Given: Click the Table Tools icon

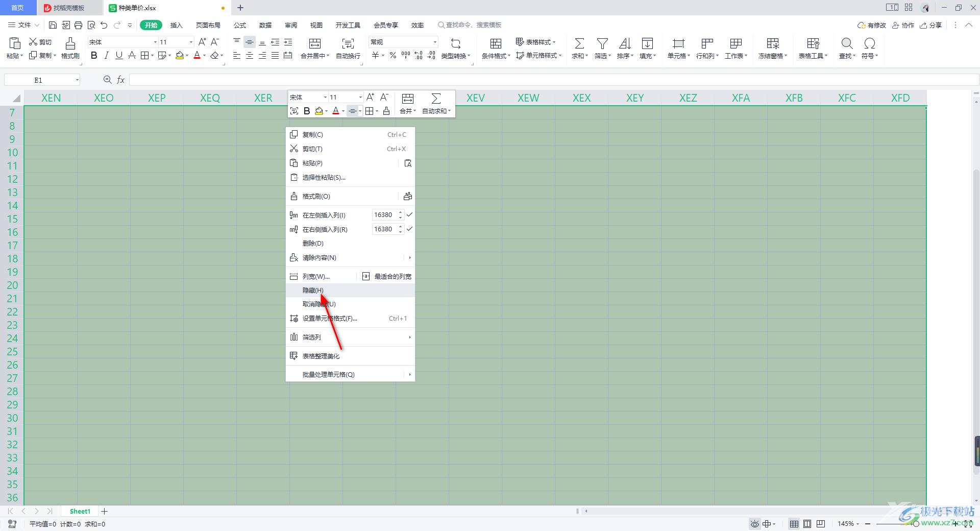Looking at the screenshot, I should [x=813, y=43].
